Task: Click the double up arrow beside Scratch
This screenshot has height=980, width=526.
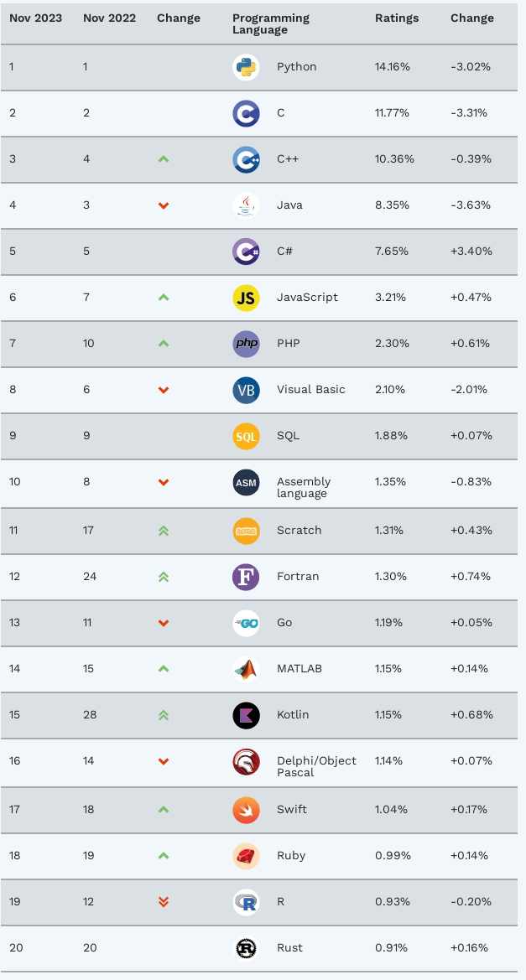Action: 164,531
